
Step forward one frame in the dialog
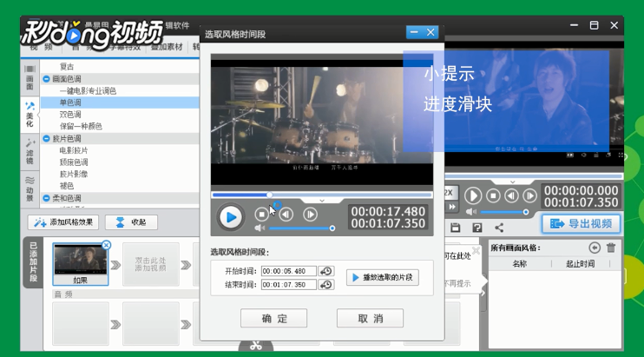(310, 215)
